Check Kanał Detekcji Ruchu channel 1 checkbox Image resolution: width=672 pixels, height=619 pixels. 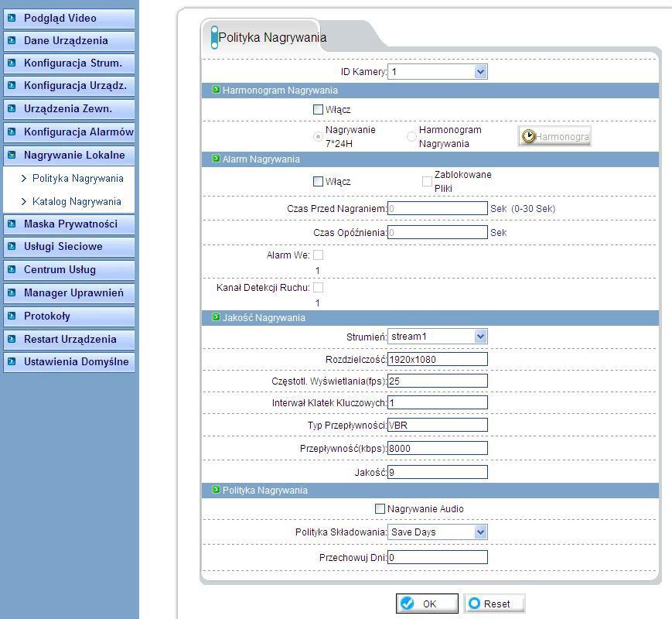tap(318, 287)
